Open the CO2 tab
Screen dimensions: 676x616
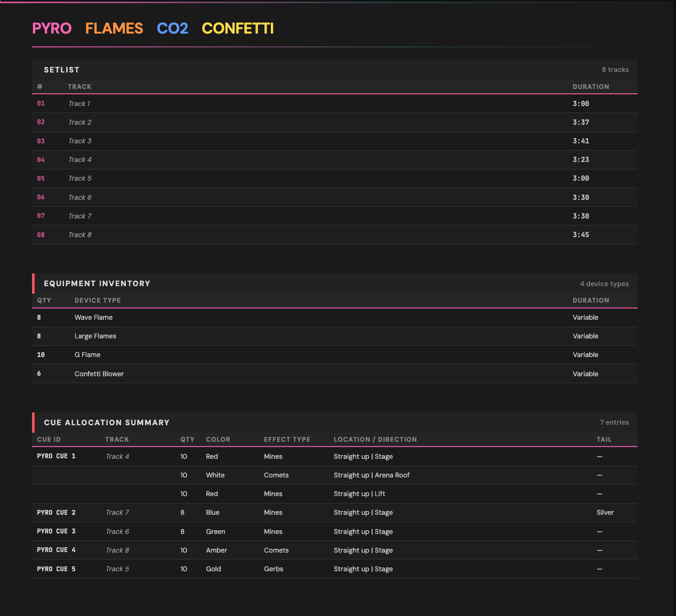(x=172, y=28)
